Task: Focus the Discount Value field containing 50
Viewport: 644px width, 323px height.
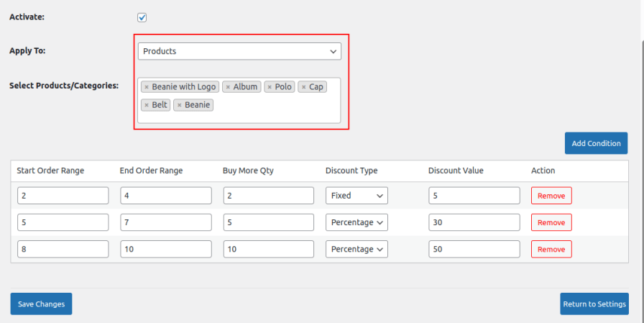Action: click(x=474, y=249)
